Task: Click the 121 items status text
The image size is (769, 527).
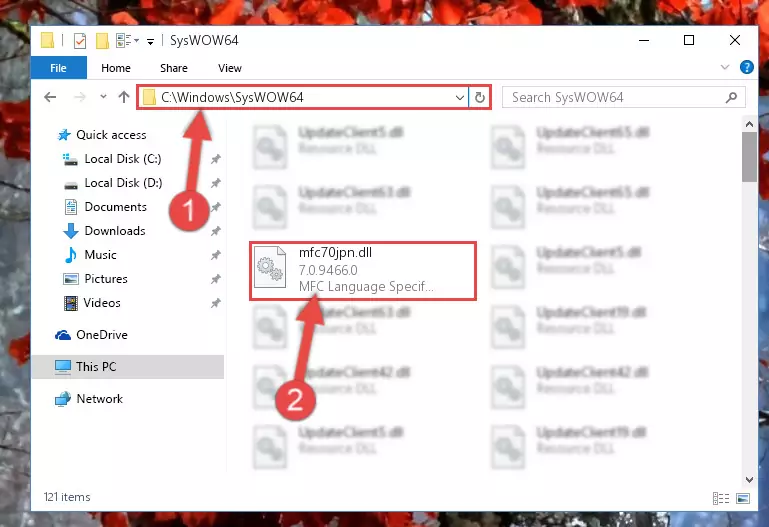Action: 67,497
